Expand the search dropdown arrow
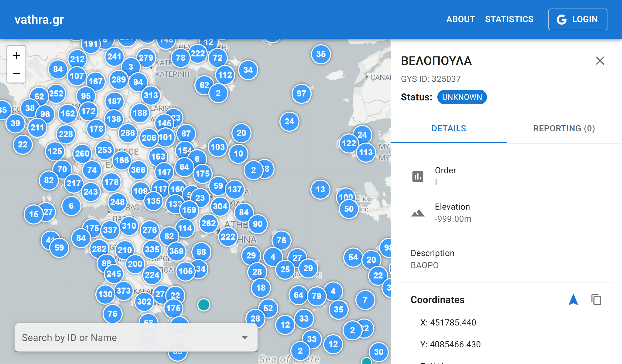Viewport: 622px width, 364px height. click(x=244, y=338)
